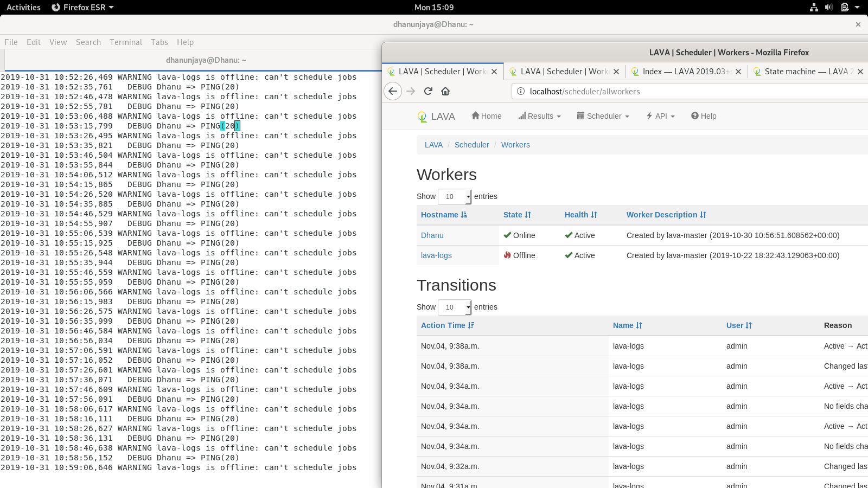The image size is (868, 488).
Task: Go to the Firefox home page icon
Action: [x=445, y=91]
